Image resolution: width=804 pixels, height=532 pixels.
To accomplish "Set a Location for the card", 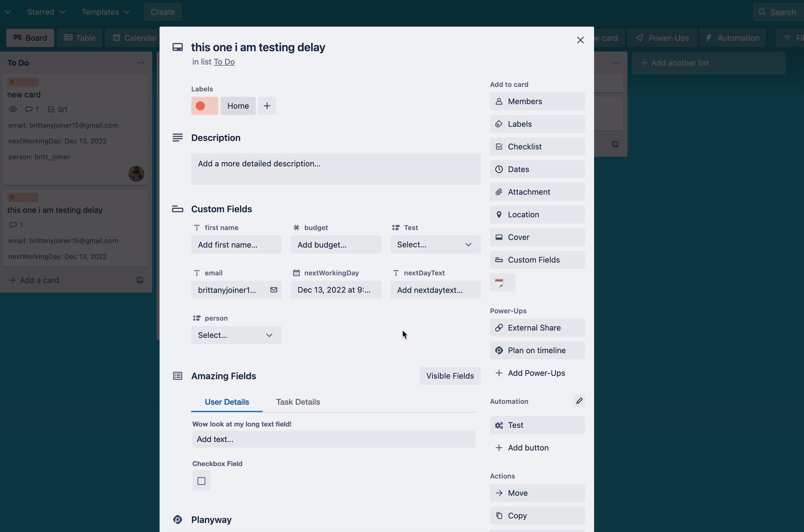I will [537, 215].
